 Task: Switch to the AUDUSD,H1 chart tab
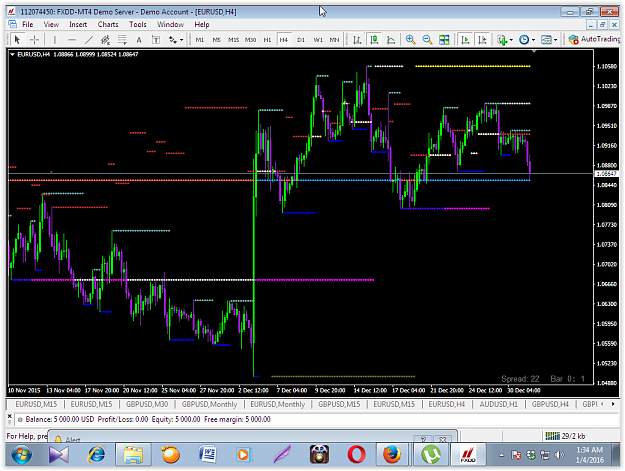pyautogui.click(x=498, y=404)
